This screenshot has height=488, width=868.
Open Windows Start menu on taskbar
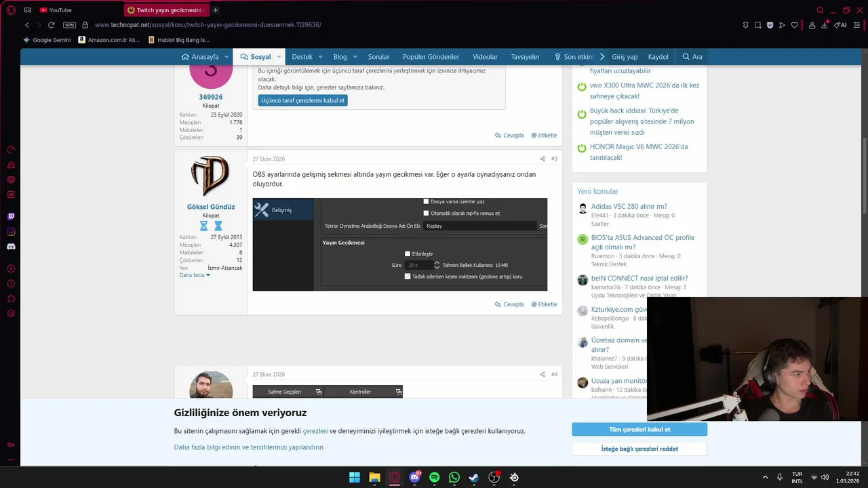(x=355, y=477)
